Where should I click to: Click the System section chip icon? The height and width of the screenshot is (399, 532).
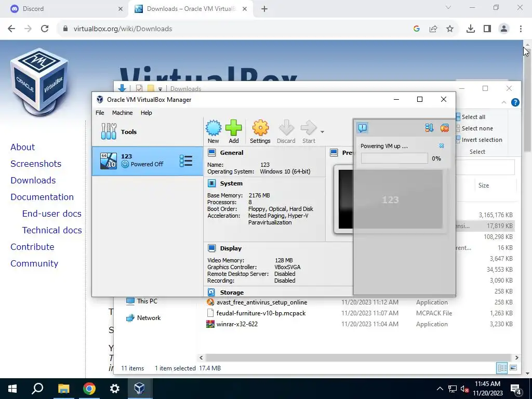pos(212,183)
